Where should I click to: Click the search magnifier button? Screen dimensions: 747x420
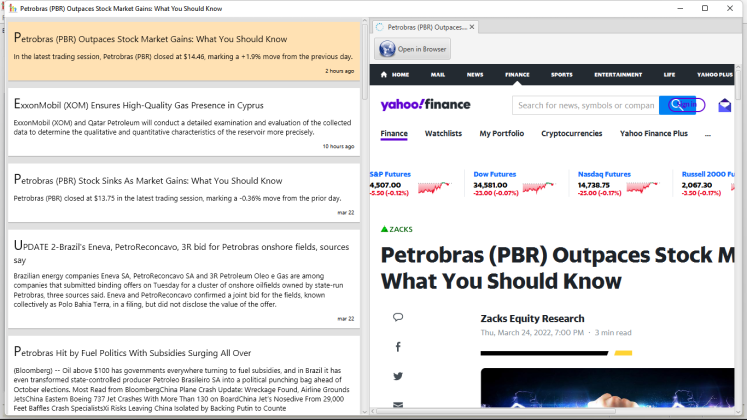677,105
